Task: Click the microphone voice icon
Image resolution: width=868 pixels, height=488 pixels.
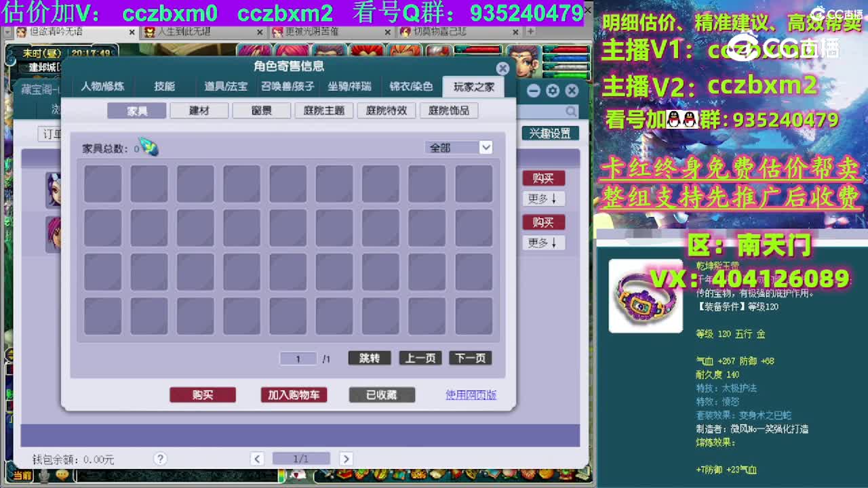Action: coord(45,476)
